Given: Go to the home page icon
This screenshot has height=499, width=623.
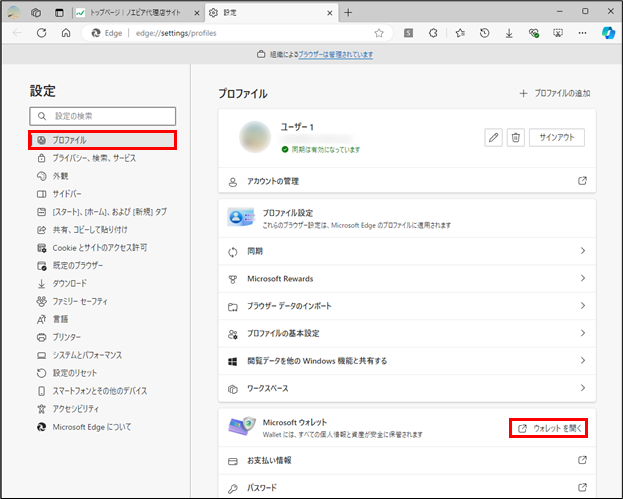Looking at the screenshot, I should coord(66,33).
